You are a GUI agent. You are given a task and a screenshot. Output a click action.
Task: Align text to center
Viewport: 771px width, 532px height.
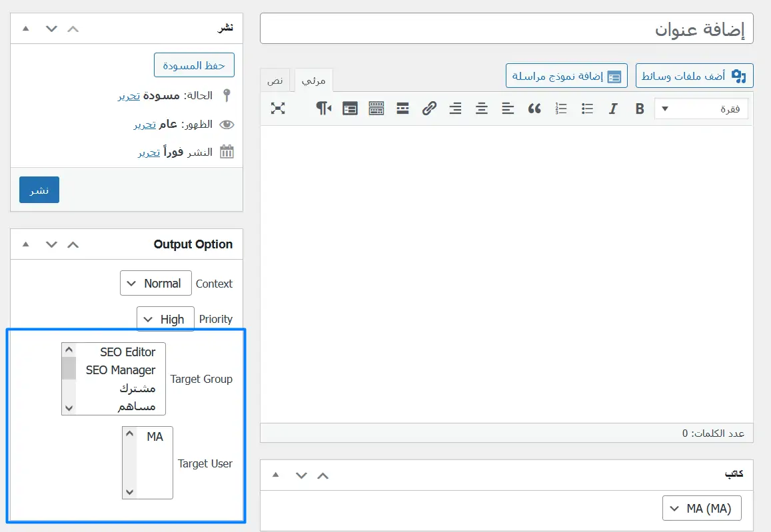[482, 109]
